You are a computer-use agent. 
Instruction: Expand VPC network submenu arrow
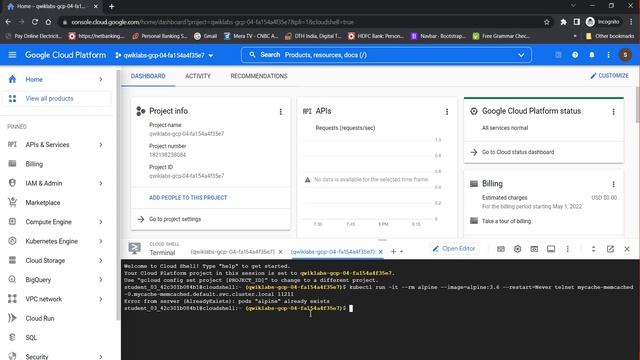[100, 299]
